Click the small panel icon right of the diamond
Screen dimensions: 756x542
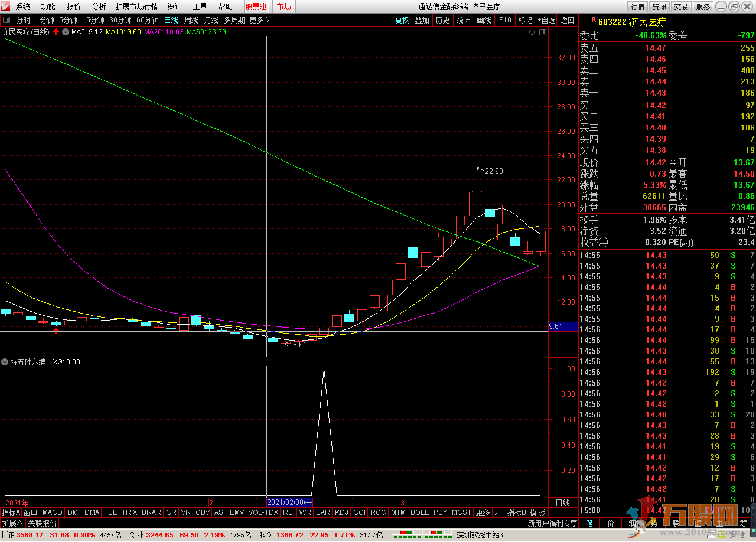(x=542, y=32)
